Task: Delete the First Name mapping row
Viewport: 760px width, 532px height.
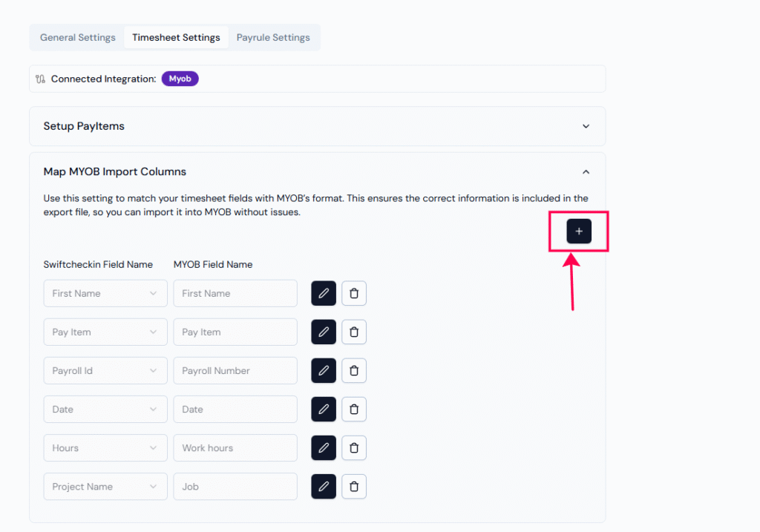Action: coord(354,293)
